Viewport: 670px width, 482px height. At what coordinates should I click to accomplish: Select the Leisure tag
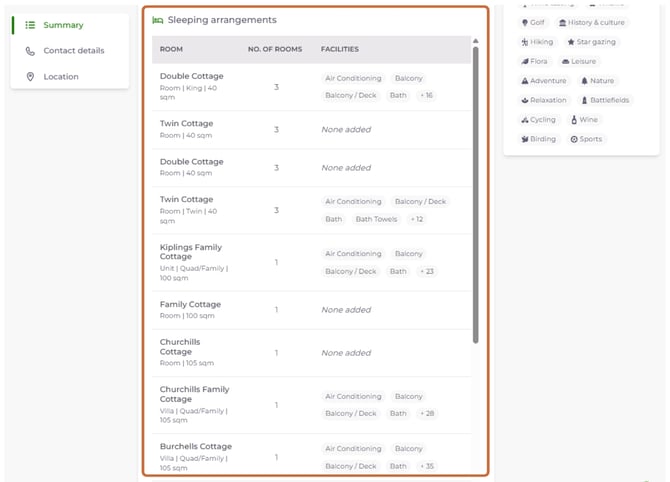tap(579, 62)
